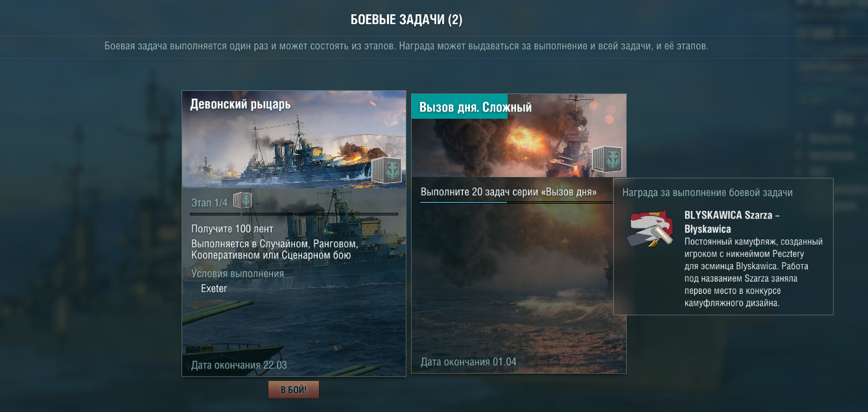Viewport: 868px width, 412px height.
Task: Click the БОЕВЫЕ ЗАДАЧИ (2) heading
Action: click(406, 19)
